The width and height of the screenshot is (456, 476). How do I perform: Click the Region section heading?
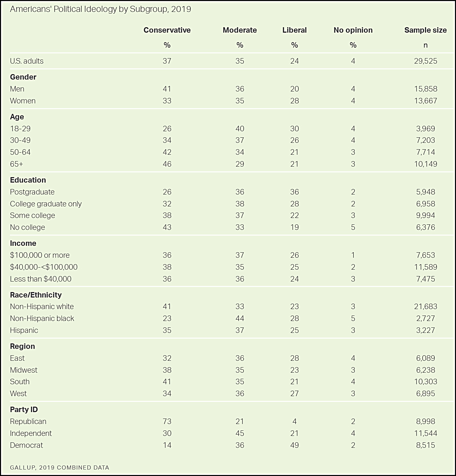click(22, 346)
